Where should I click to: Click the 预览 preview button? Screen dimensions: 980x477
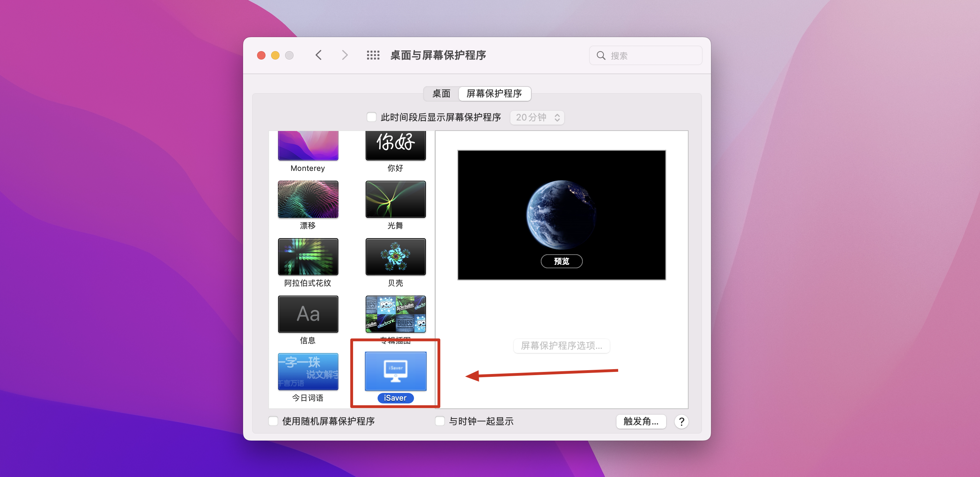[561, 261]
